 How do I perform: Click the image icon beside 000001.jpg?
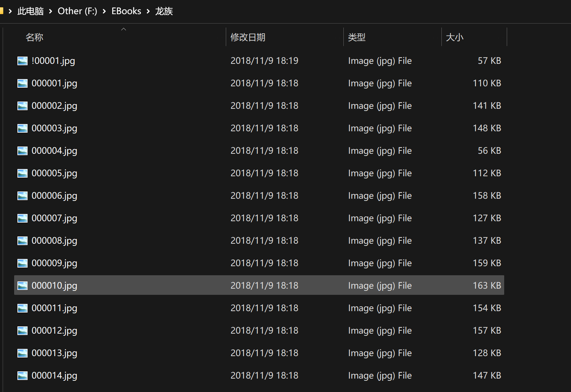(23, 83)
